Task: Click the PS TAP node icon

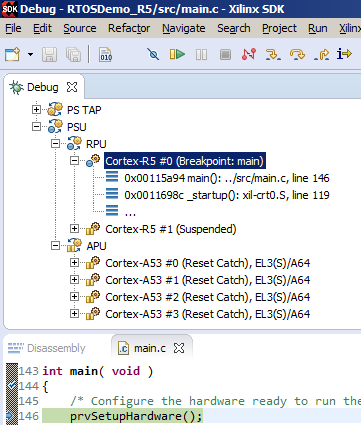Action: [55, 109]
